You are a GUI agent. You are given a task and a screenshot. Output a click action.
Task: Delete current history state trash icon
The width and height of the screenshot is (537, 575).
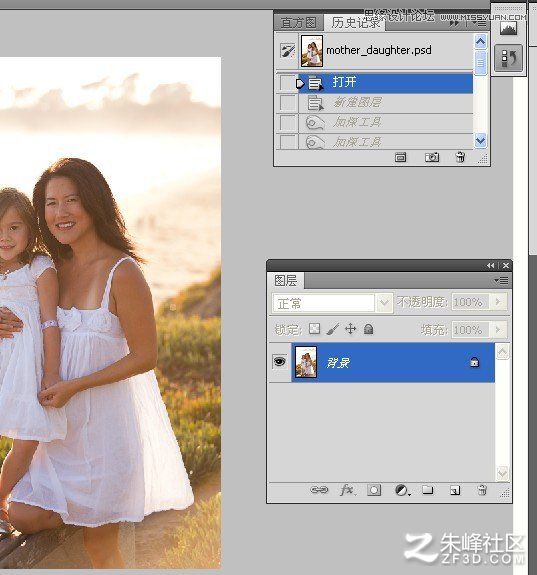(x=460, y=157)
